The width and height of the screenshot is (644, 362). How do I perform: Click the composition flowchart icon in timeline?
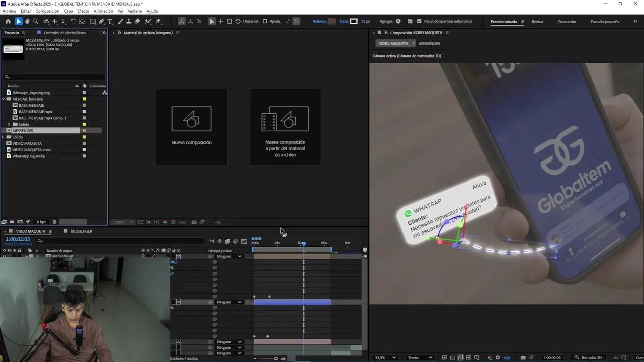point(212,241)
